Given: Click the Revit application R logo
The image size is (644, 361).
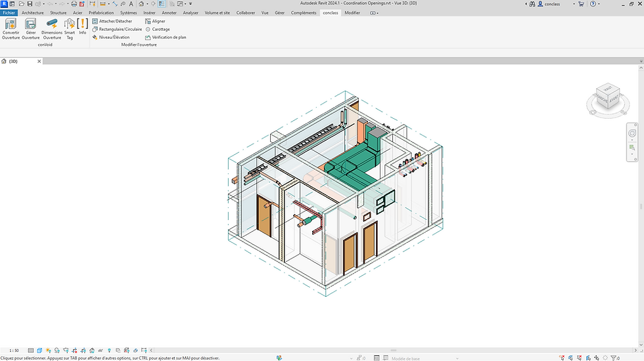Looking at the screenshot, I should click(x=4, y=4).
